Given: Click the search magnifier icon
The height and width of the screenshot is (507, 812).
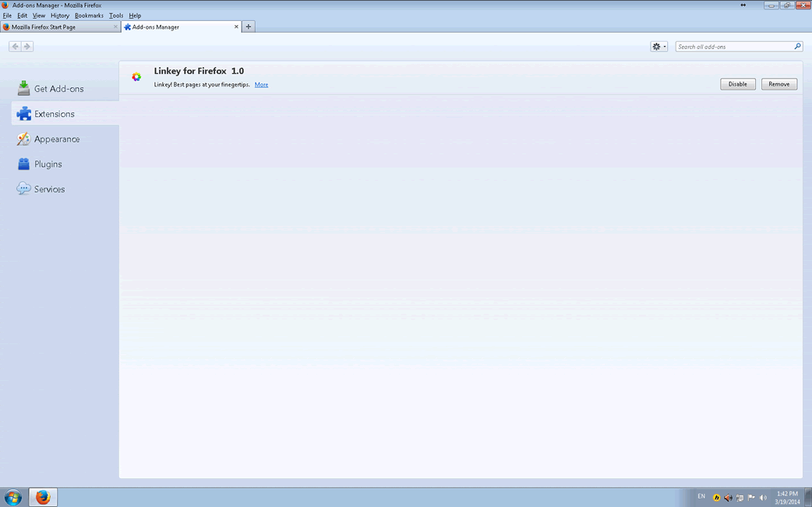Looking at the screenshot, I should 797,47.
